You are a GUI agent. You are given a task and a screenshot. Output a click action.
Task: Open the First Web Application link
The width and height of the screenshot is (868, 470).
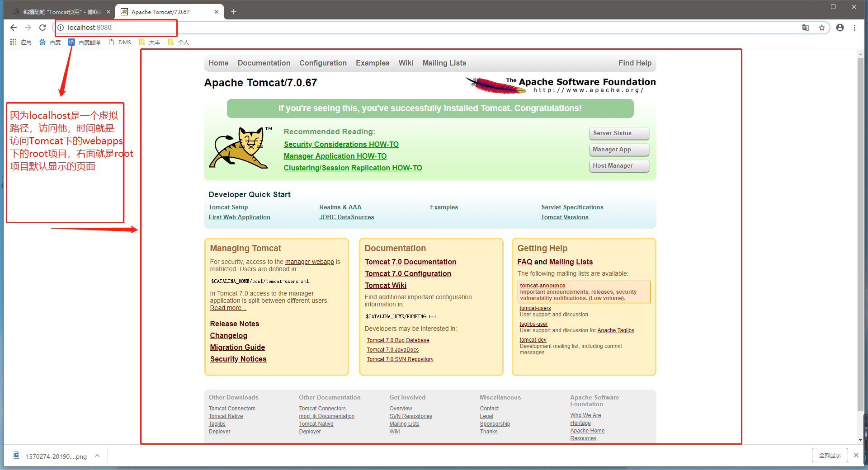click(x=240, y=217)
